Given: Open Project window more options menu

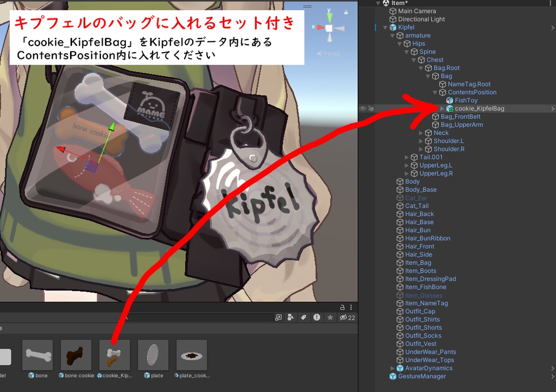Looking at the screenshot, I should click(351, 307).
